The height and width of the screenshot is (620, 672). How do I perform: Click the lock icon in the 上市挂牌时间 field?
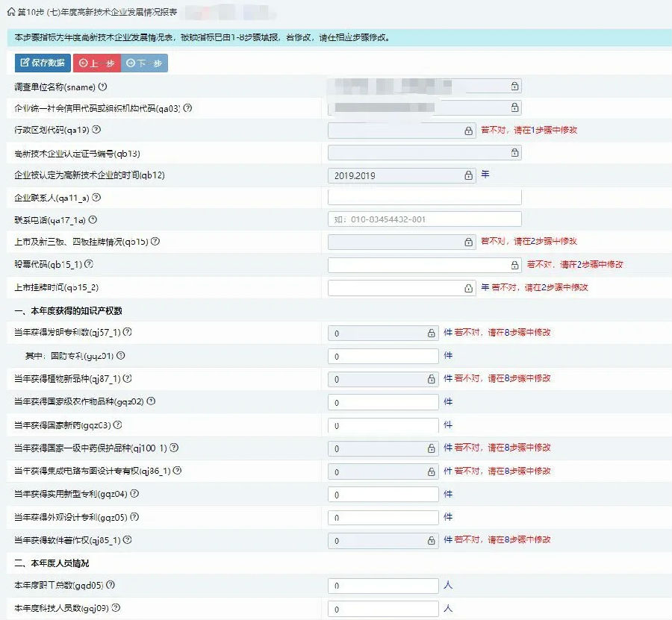coord(469,288)
